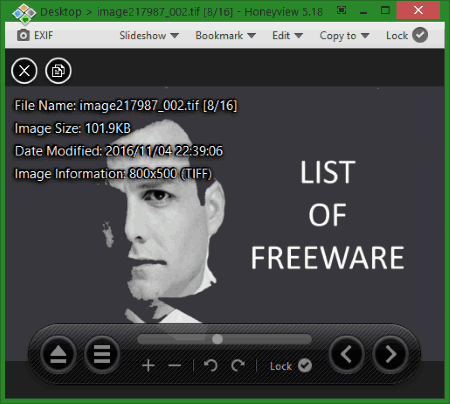Image resolution: width=450 pixels, height=404 pixels.
Task: Click the Desktop folder in title path
Action: point(61,12)
